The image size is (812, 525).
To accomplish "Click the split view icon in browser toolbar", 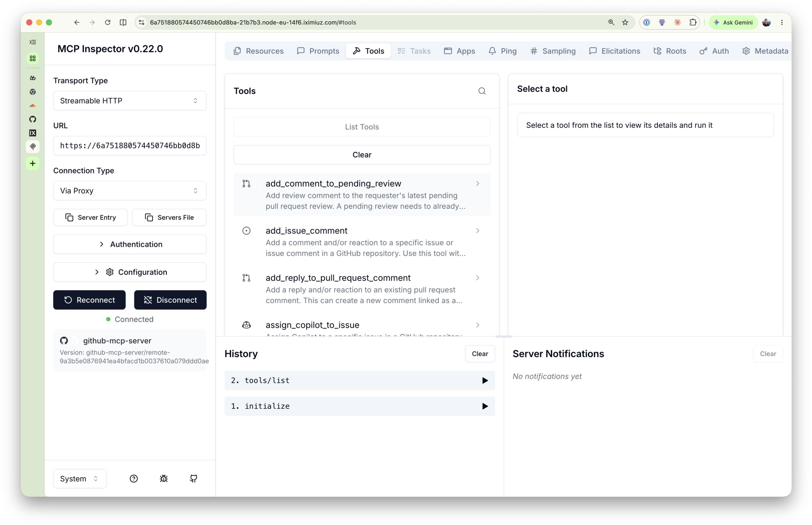I will pos(123,23).
